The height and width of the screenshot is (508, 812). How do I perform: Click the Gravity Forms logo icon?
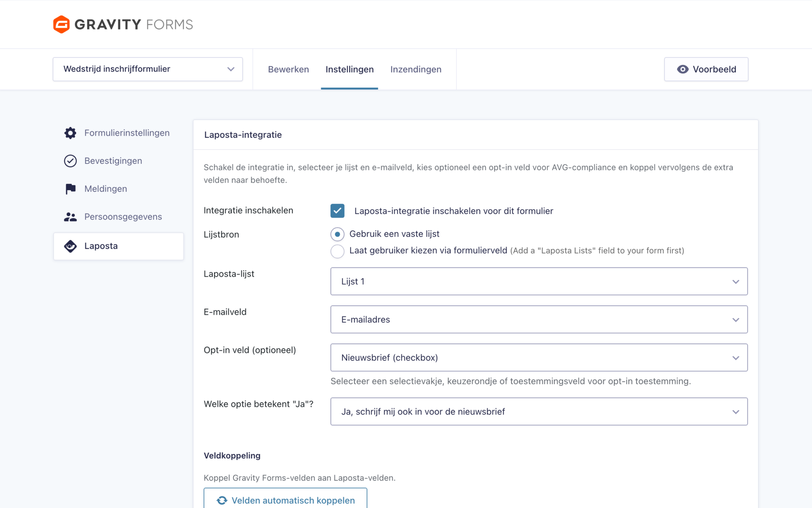click(x=61, y=24)
